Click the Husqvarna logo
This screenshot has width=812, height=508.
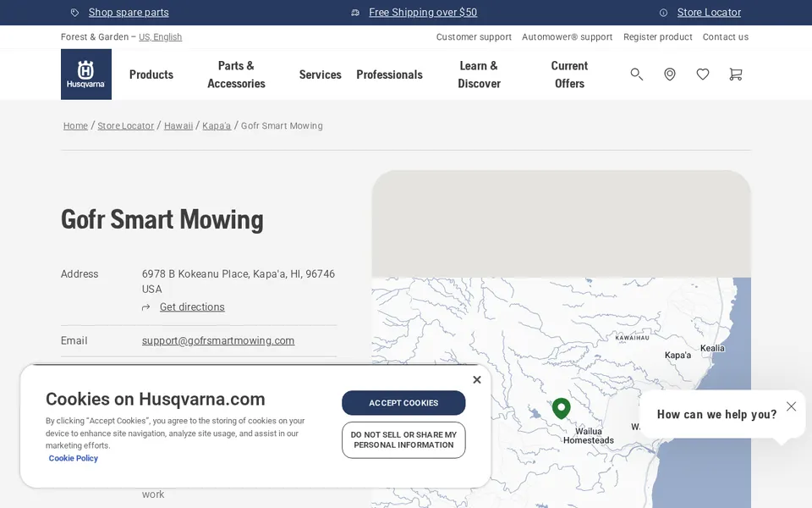[86, 75]
